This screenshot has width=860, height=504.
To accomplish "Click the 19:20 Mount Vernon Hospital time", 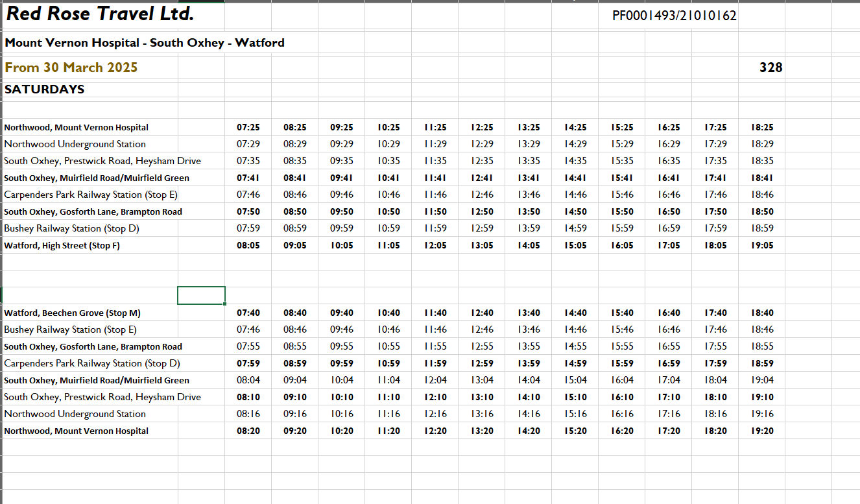I will 762,431.
